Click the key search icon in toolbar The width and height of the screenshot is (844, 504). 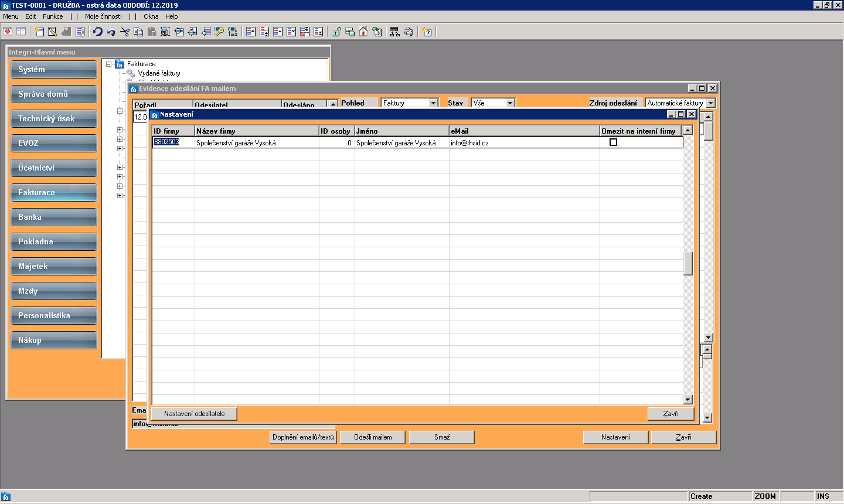(x=219, y=32)
